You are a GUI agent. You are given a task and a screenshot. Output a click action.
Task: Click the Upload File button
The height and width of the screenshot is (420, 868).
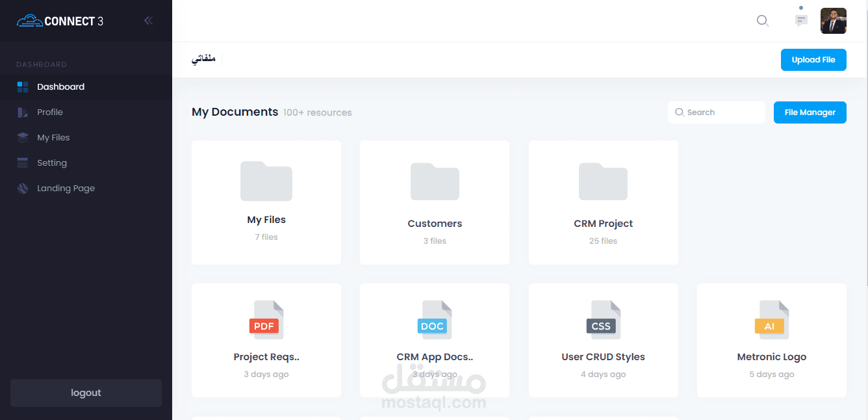[x=813, y=60]
